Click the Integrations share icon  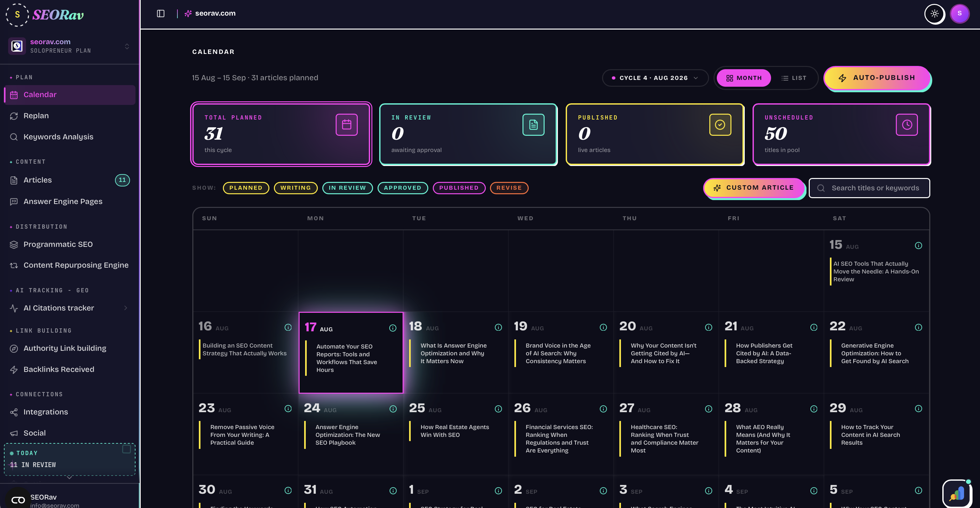tap(14, 412)
